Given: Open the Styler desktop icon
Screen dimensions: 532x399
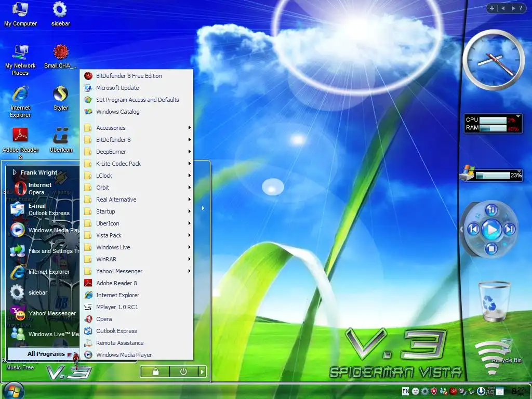Looking at the screenshot, I should point(61,98).
